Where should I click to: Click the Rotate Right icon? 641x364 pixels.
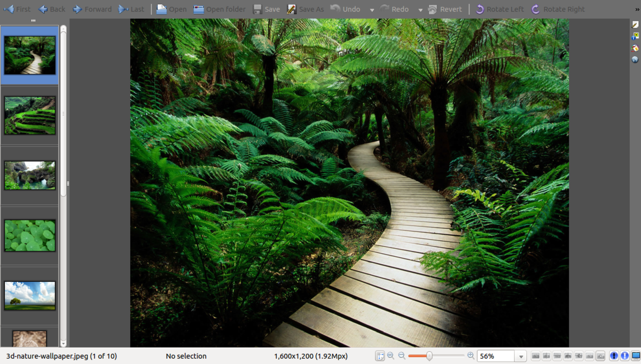point(536,9)
